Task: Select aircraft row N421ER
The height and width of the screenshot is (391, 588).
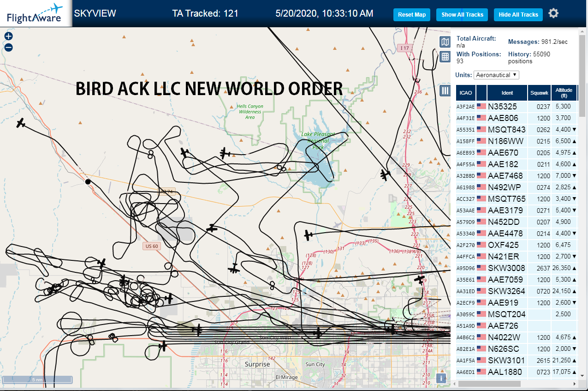Action: click(x=517, y=257)
